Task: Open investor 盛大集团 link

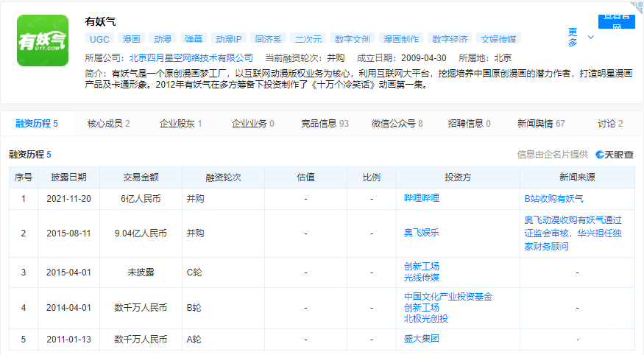Action: pyautogui.click(x=422, y=339)
